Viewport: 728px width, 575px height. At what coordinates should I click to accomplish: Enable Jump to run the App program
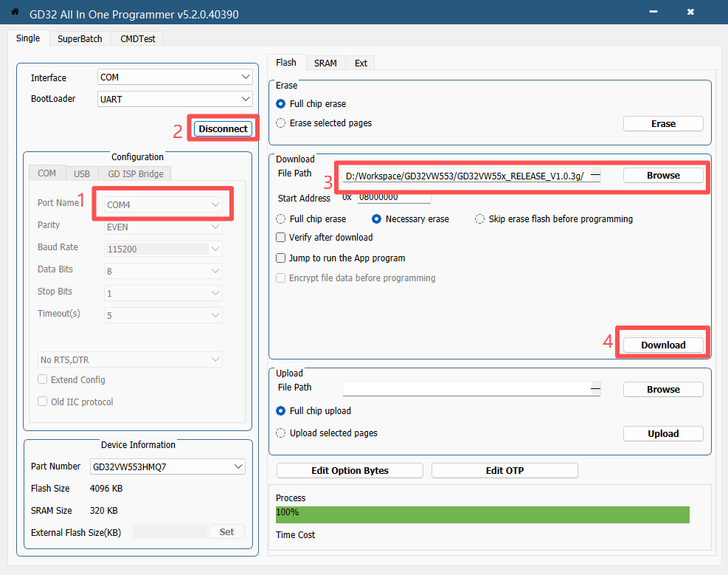(341, 258)
